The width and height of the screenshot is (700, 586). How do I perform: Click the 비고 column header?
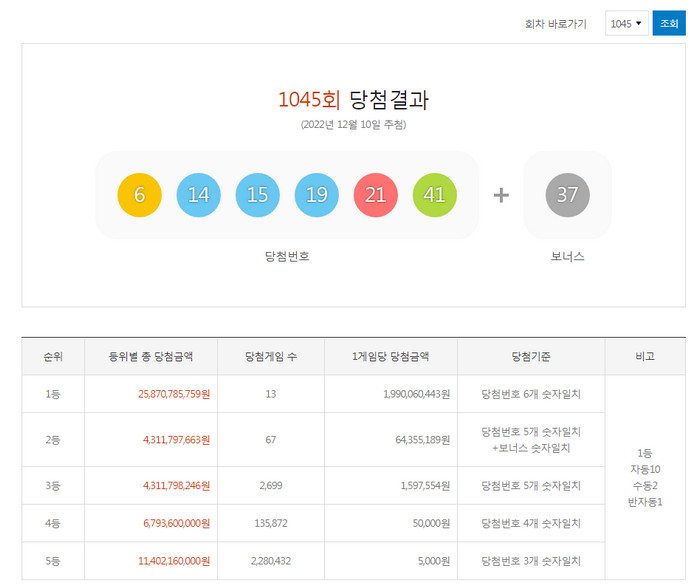645,356
